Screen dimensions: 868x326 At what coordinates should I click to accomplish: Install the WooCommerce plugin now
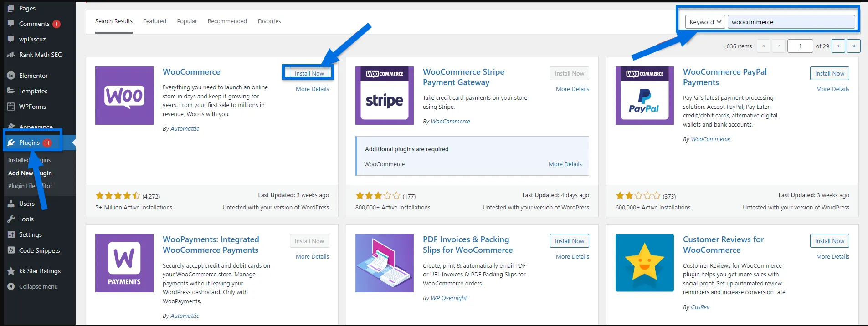pos(309,73)
